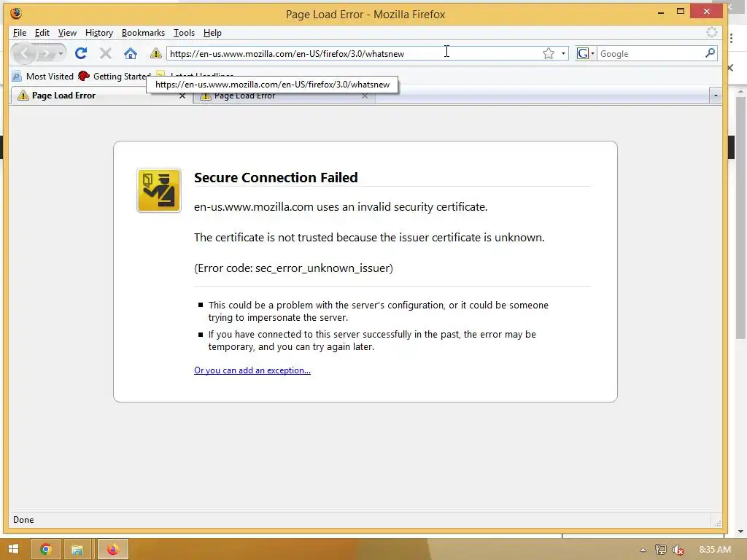Image resolution: width=747 pixels, height=560 pixels.
Task: Click the 'Or you can add an exception' link
Action: 252,370
